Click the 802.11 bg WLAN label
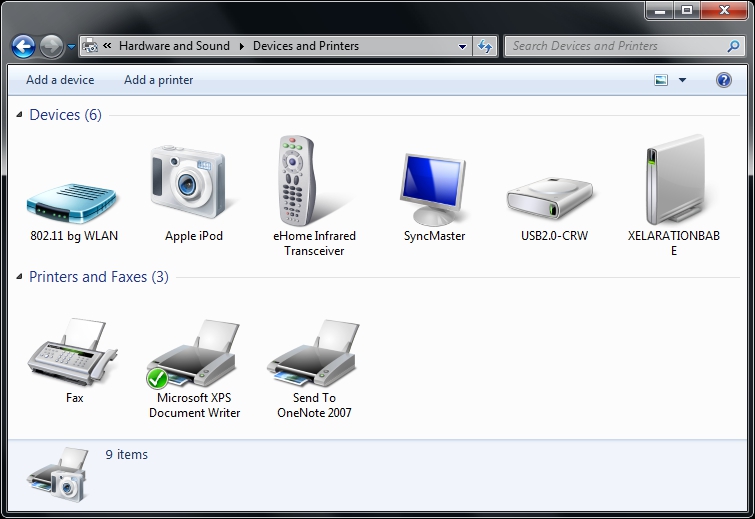 74,235
